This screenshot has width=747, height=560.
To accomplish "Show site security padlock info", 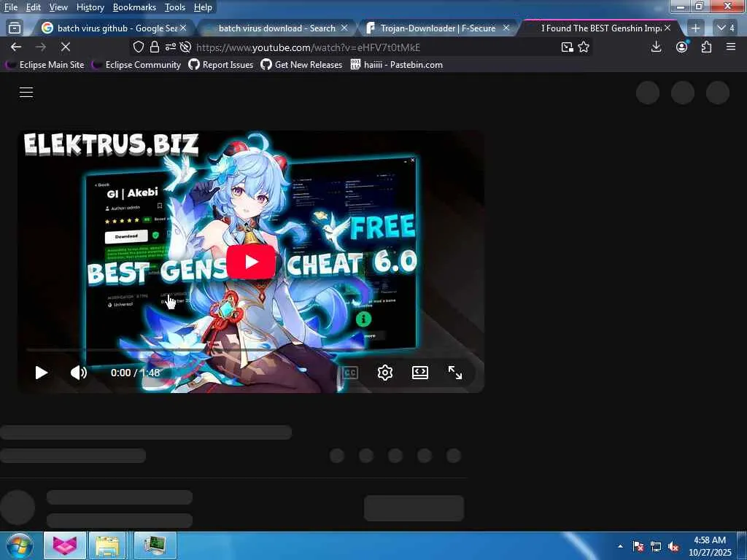I will click(x=155, y=47).
